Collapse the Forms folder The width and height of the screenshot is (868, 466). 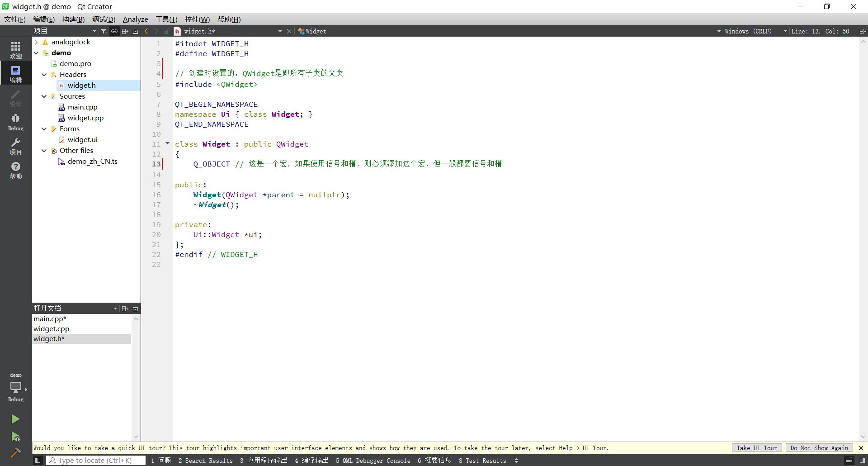tap(44, 129)
